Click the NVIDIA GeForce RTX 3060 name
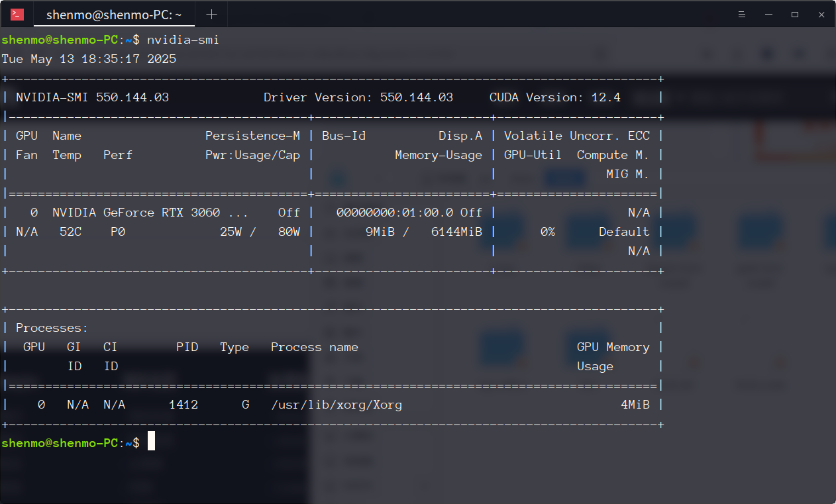836x504 pixels. [150, 213]
